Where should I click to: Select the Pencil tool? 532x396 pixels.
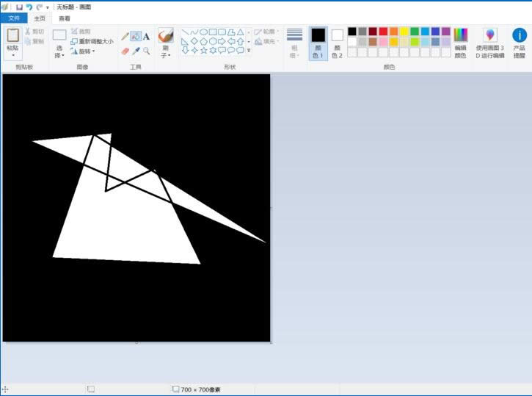(125, 36)
